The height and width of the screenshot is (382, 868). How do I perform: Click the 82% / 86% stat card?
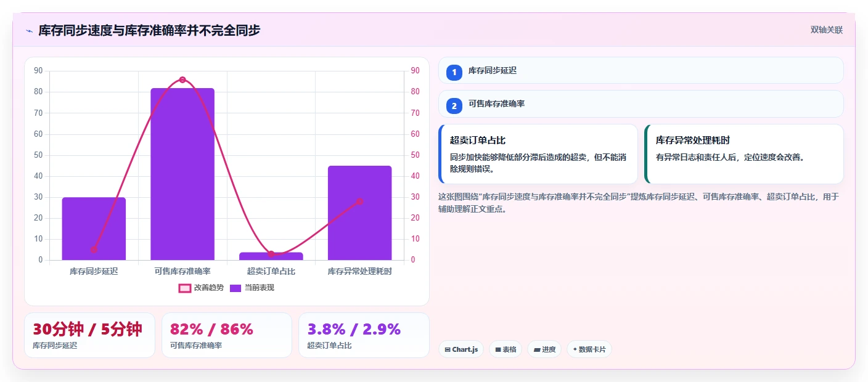227,335
